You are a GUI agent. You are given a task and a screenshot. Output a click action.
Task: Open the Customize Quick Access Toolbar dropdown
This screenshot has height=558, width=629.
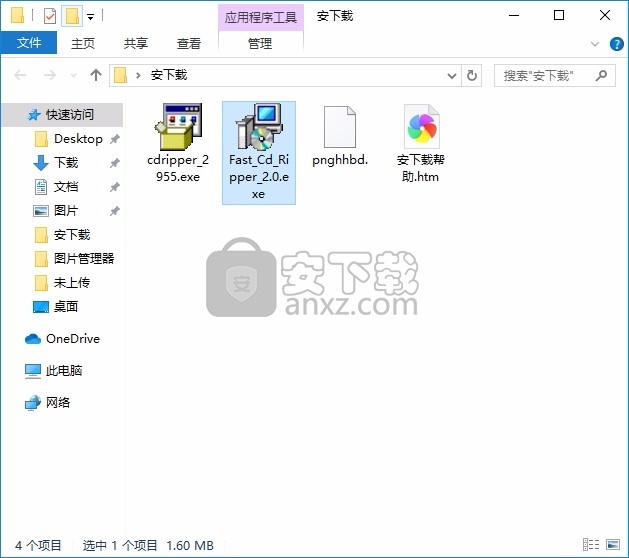coord(91,17)
